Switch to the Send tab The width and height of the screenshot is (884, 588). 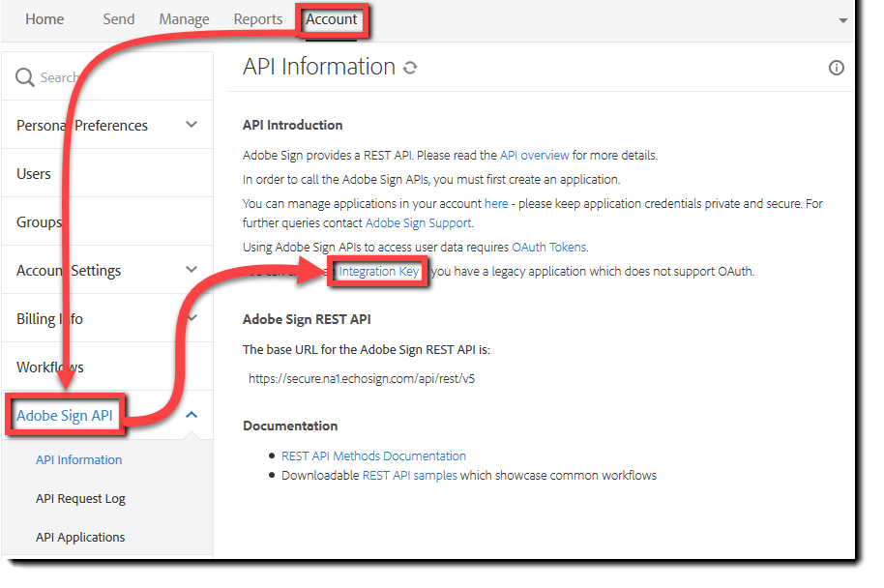[x=119, y=19]
